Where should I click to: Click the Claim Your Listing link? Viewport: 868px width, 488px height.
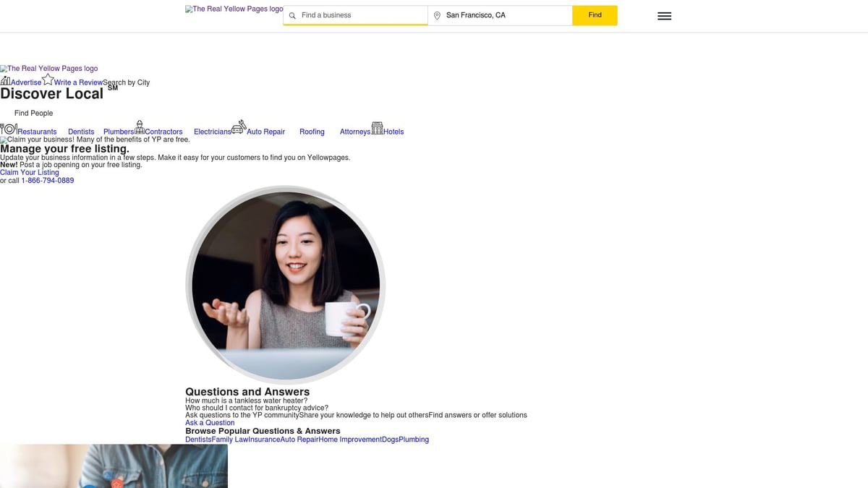click(30, 173)
